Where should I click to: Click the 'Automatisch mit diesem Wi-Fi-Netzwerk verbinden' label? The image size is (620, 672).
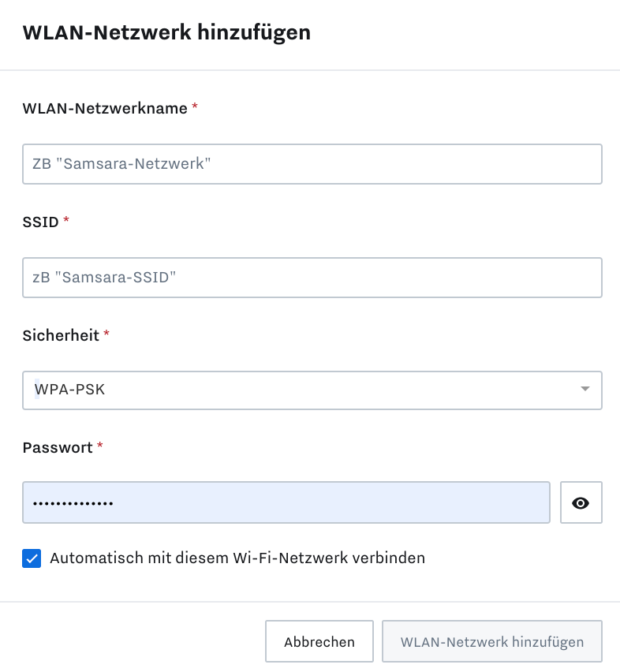(x=237, y=558)
